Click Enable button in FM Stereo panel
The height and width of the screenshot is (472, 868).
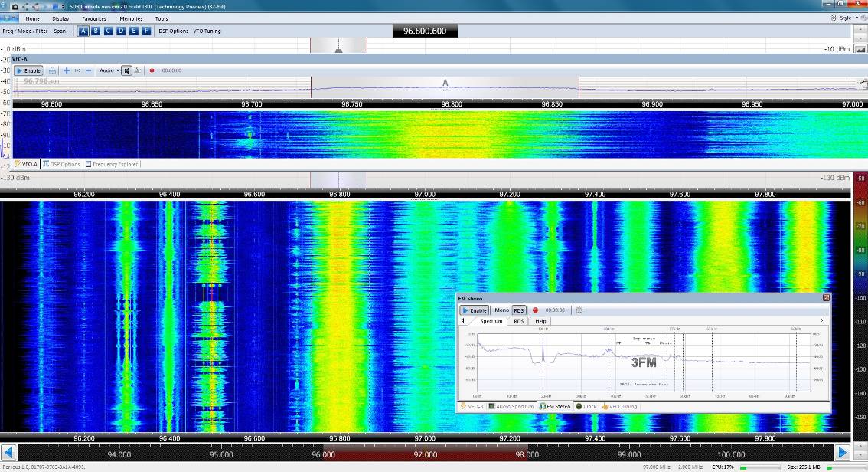pos(475,310)
